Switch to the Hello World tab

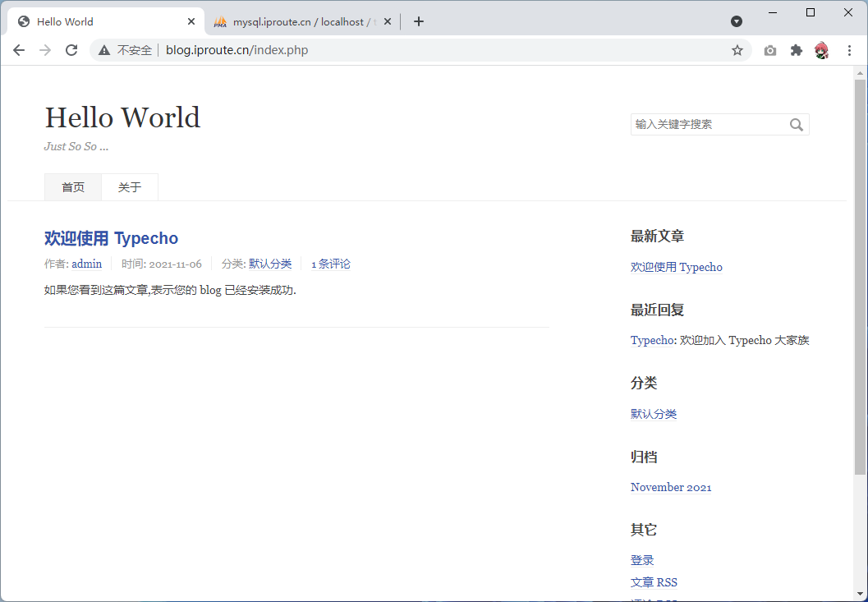(x=106, y=21)
